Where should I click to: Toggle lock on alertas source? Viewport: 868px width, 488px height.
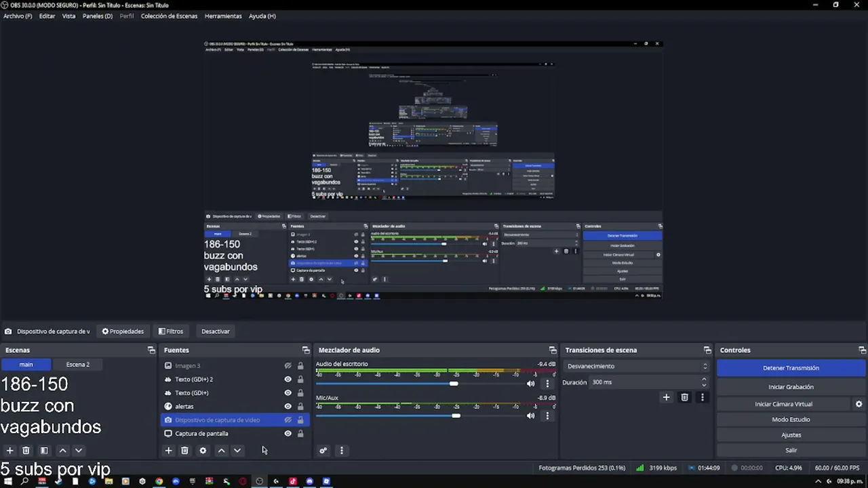(300, 406)
